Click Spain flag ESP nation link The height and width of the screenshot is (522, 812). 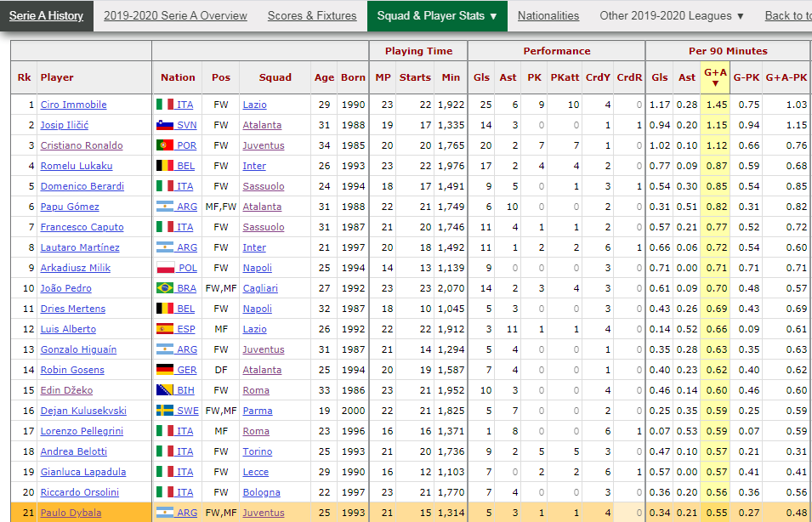(177, 329)
